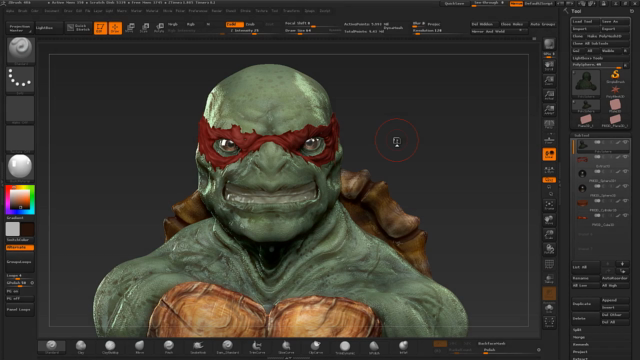Click the QuickSave button
The width and height of the screenshot is (640, 360).
pyautogui.click(x=454, y=4)
